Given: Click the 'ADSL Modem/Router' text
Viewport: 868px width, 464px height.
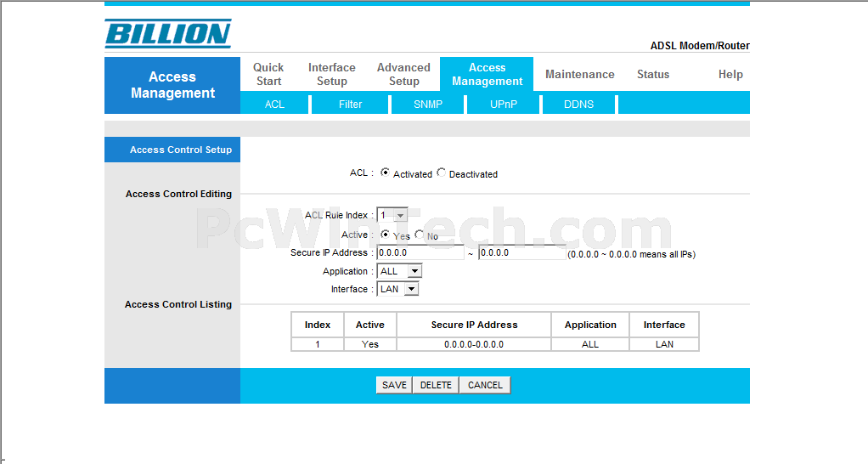Looking at the screenshot, I should (700, 45).
